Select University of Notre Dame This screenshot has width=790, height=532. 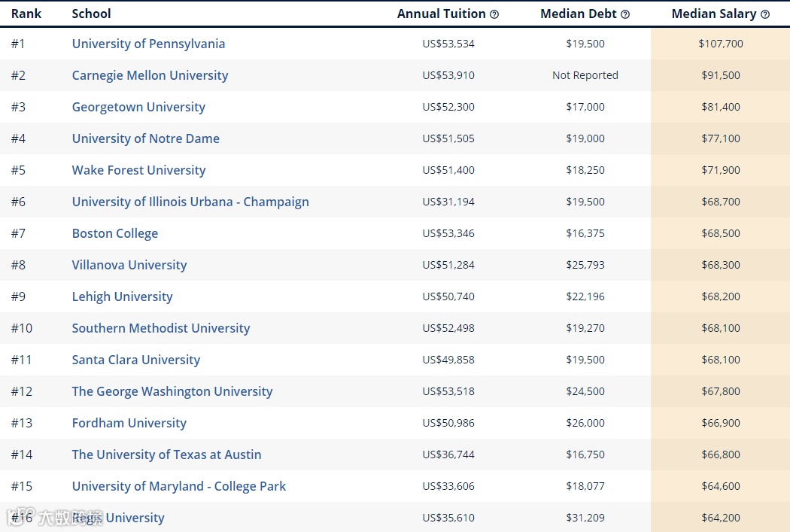(146, 138)
